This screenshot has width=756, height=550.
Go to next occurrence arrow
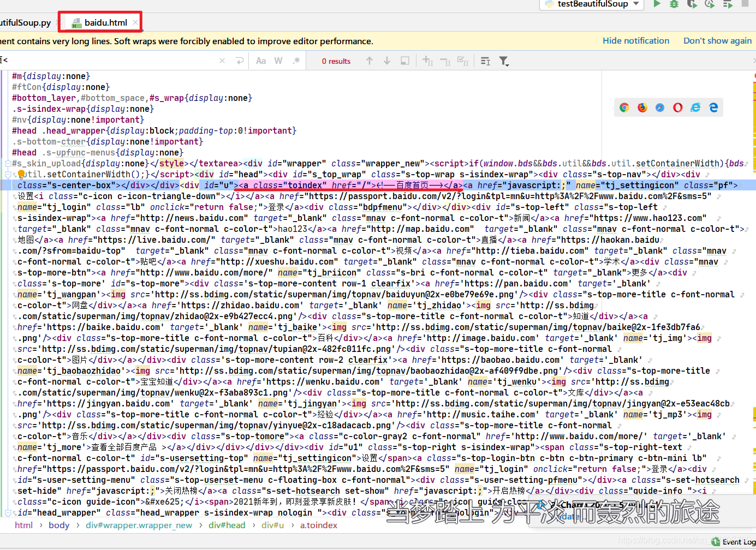[x=387, y=61]
